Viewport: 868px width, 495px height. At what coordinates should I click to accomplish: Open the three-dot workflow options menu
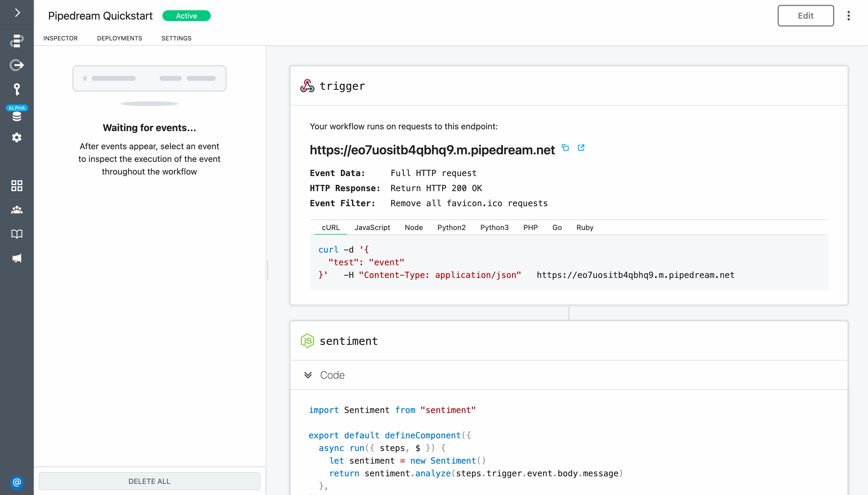[x=849, y=16]
